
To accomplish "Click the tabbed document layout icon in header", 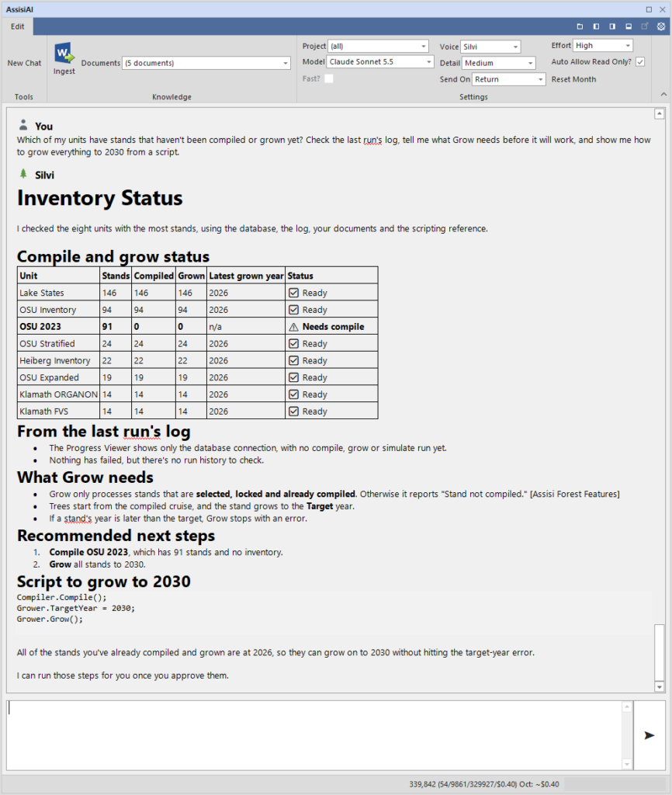I will [x=580, y=26].
